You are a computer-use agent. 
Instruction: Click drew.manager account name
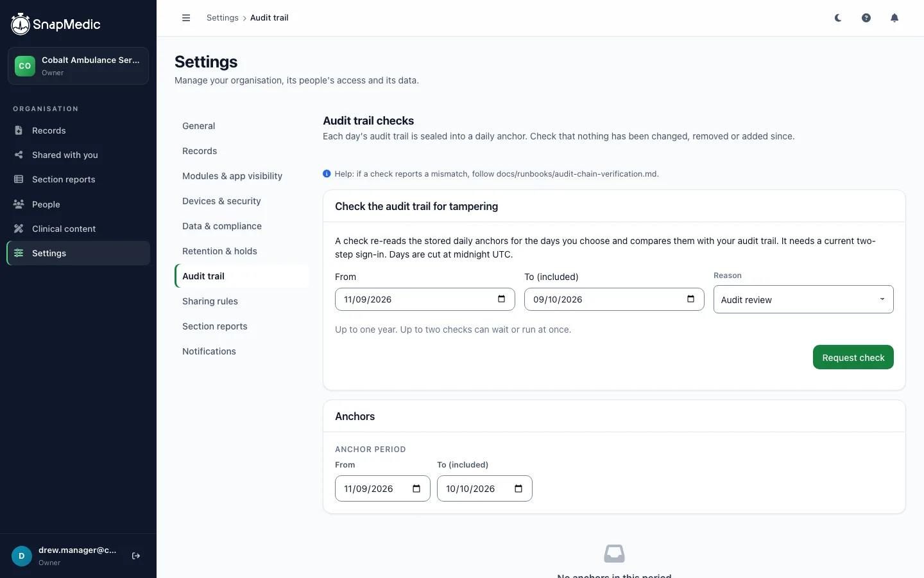[x=78, y=550]
